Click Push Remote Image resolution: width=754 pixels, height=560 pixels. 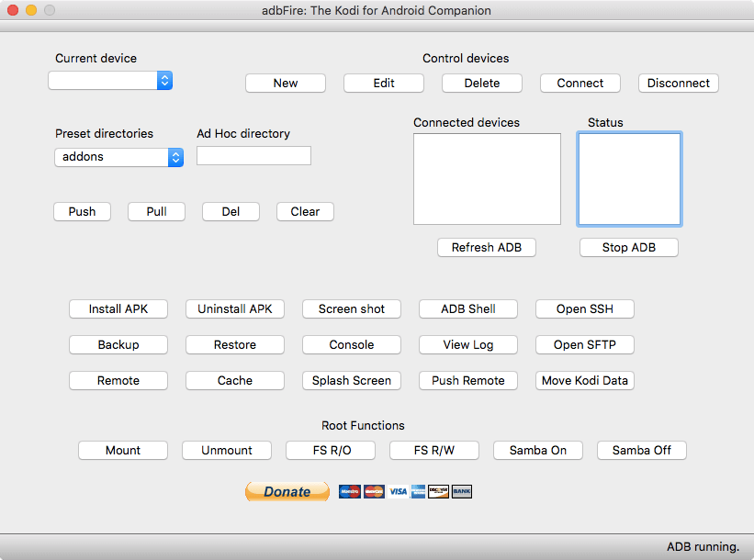pos(468,381)
